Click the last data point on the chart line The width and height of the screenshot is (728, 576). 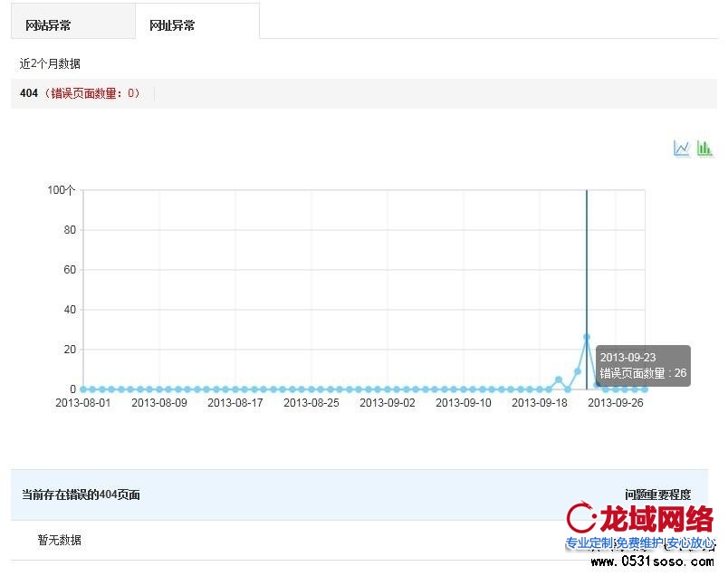tap(645, 389)
